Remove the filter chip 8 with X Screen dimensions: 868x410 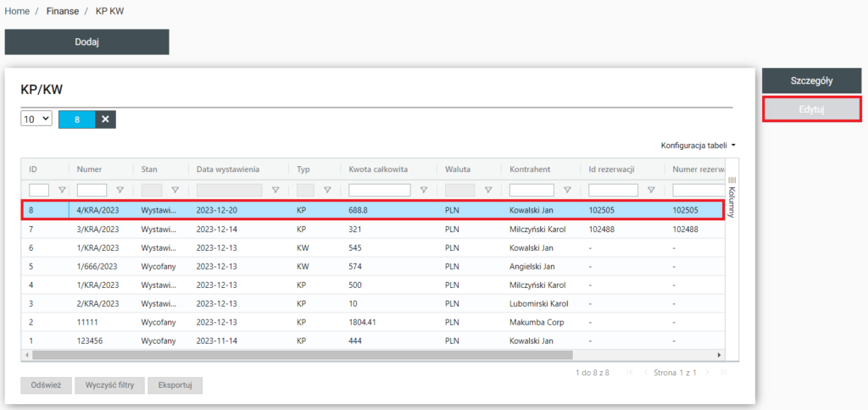pos(105,119)
